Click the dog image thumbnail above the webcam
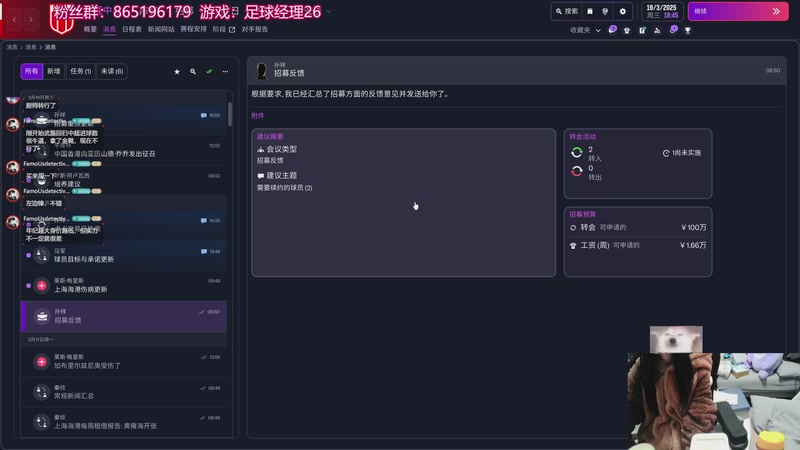The image size is (800, 450). (676, 339)
